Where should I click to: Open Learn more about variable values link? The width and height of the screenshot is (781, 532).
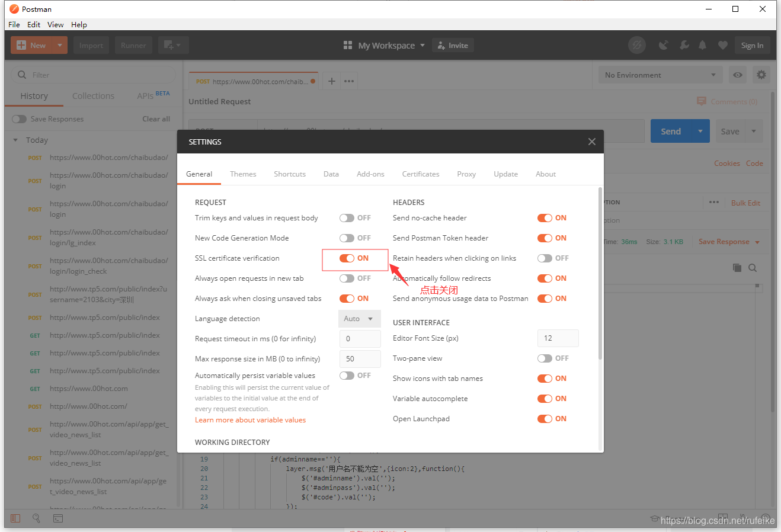pyautogui.click(x=251, y=420)
